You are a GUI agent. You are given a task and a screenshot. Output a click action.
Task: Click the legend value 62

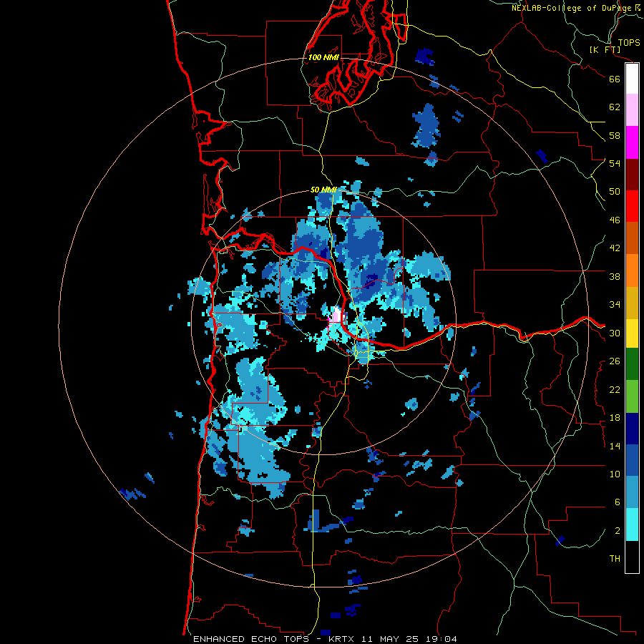coord(615,107)
